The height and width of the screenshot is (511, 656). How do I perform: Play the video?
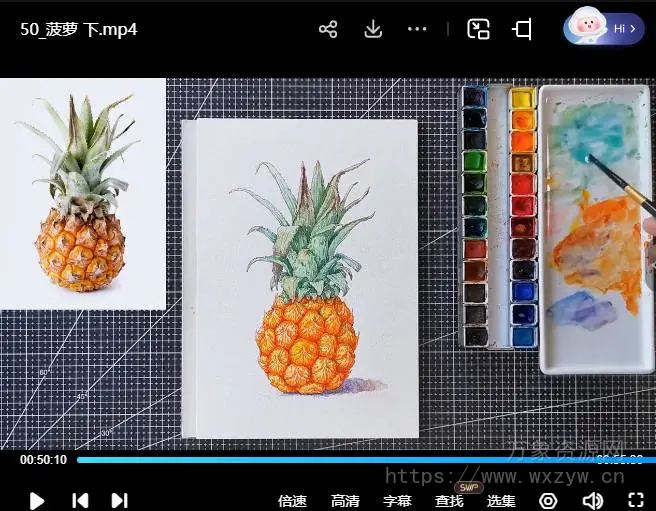point(37,500)
